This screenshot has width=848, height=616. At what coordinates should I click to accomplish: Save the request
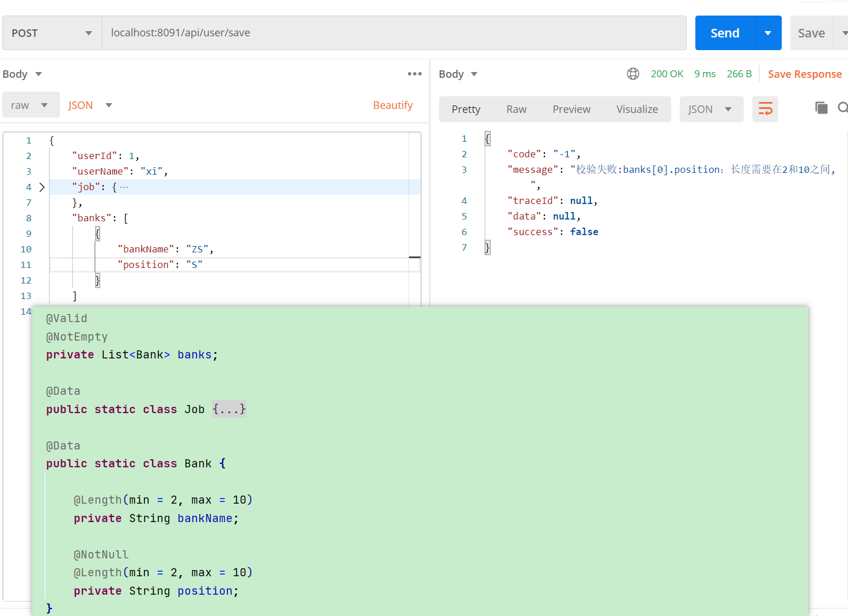811,33
